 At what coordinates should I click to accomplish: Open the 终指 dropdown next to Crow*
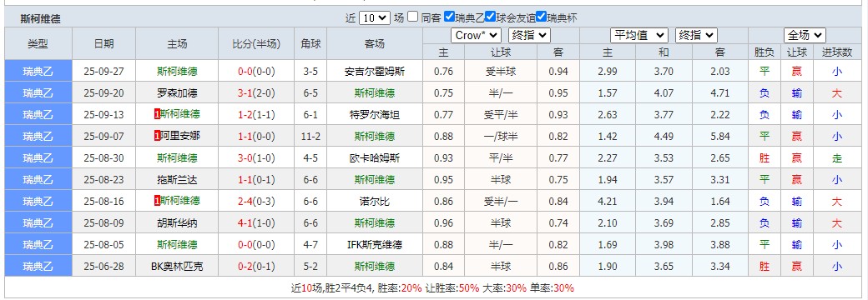(x=530, y=35)
